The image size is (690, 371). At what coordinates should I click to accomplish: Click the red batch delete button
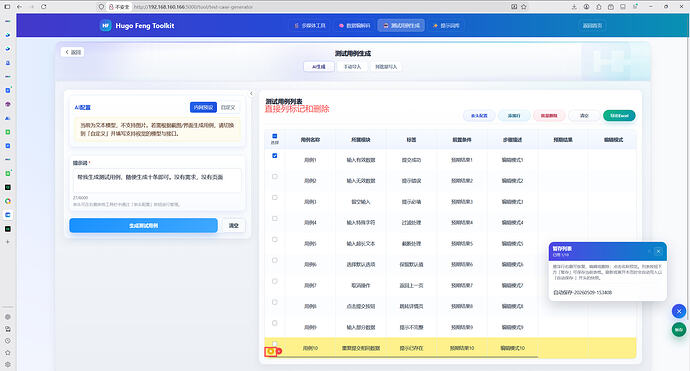coord(549,116)
